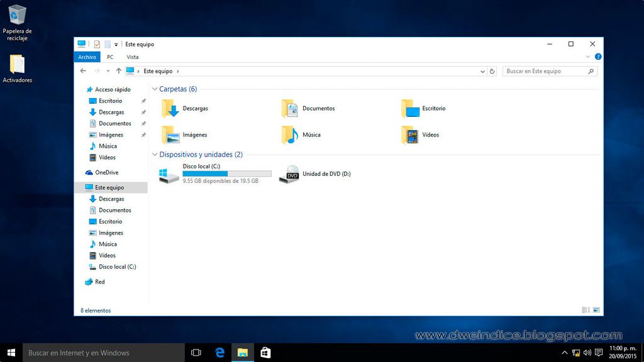Viewport: 644px width, 362px height.
Task: Select OneDrive in the navigation pane
Action: (106, 173)
